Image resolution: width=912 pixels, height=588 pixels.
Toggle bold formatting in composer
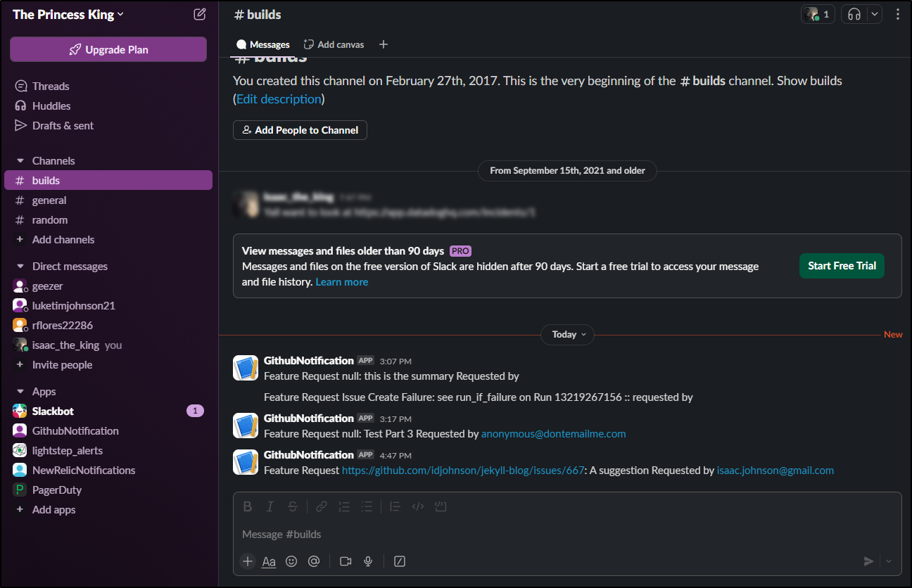(248, 506)
